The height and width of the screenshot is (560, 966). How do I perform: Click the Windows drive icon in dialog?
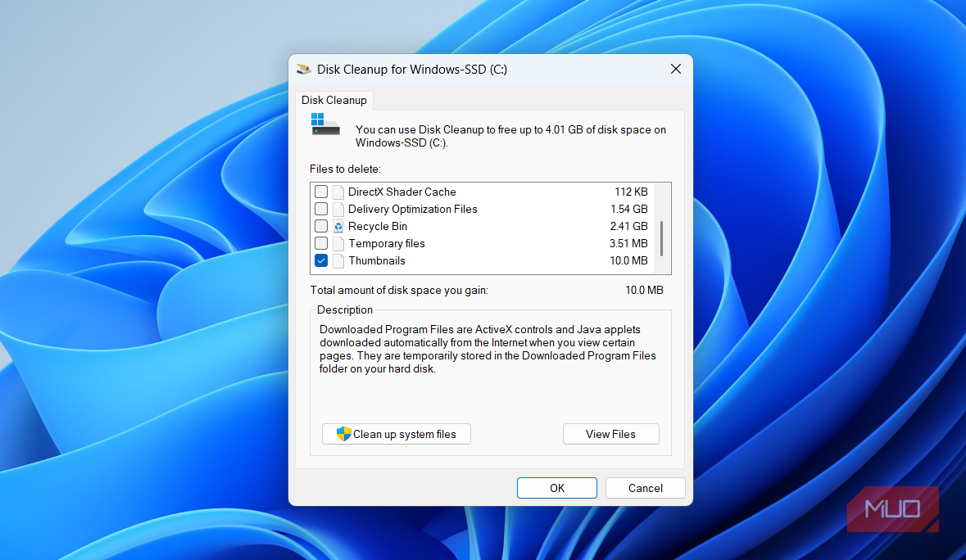coord(325,124)
